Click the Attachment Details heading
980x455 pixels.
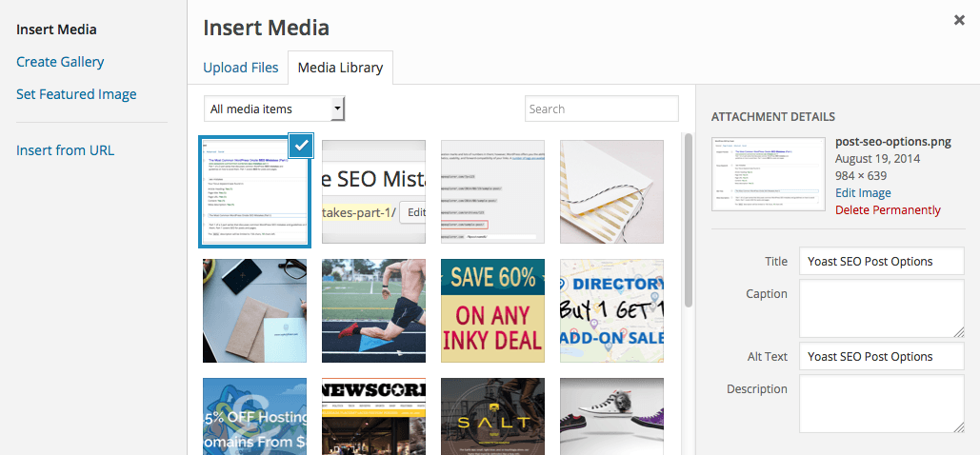(772, 117)
